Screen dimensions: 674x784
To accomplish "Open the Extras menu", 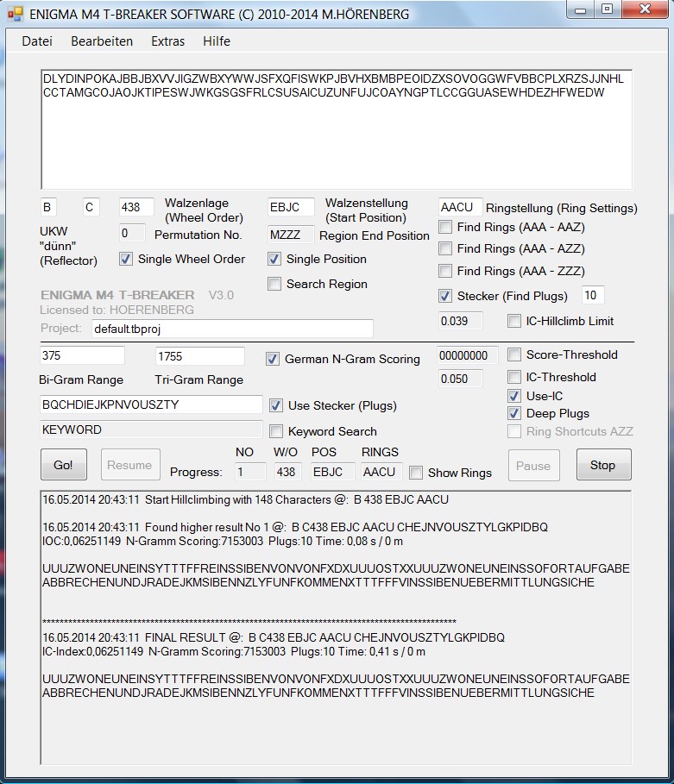I will coord(167,41).
